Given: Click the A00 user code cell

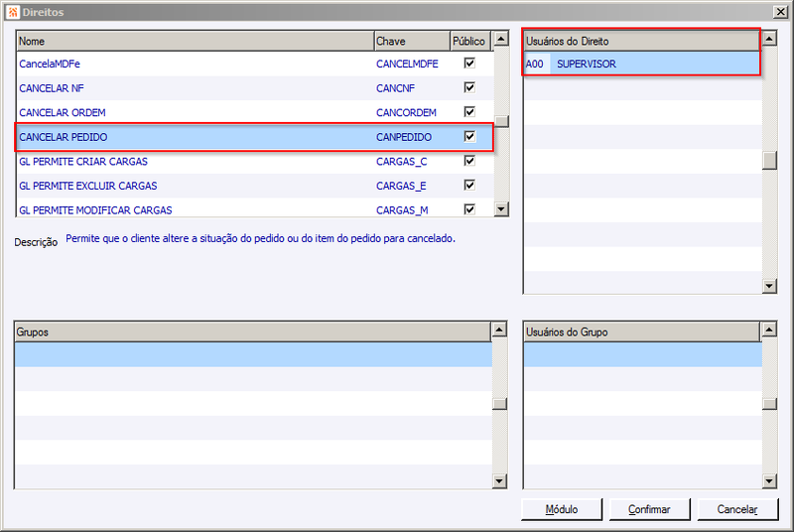Looking at the screenshot, I should (x=535, y=64).
